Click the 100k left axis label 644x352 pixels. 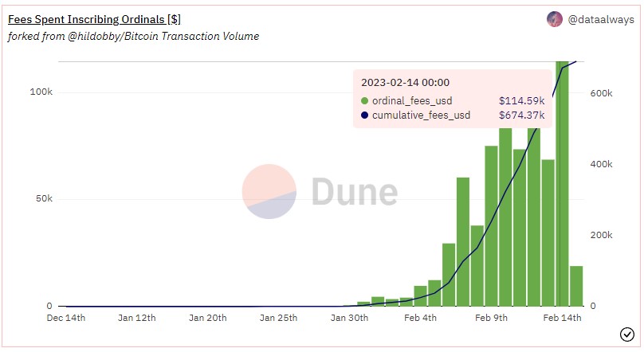[x=41, y=92]
